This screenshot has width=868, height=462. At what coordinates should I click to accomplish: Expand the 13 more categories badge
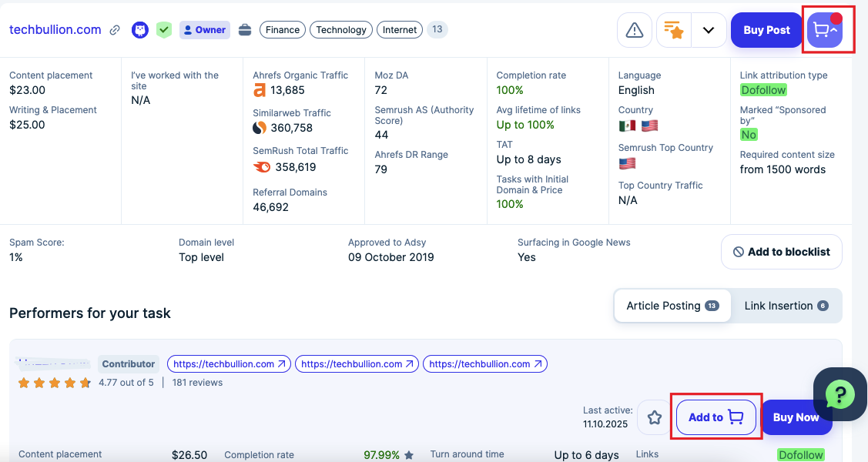(x=437, y=30)
